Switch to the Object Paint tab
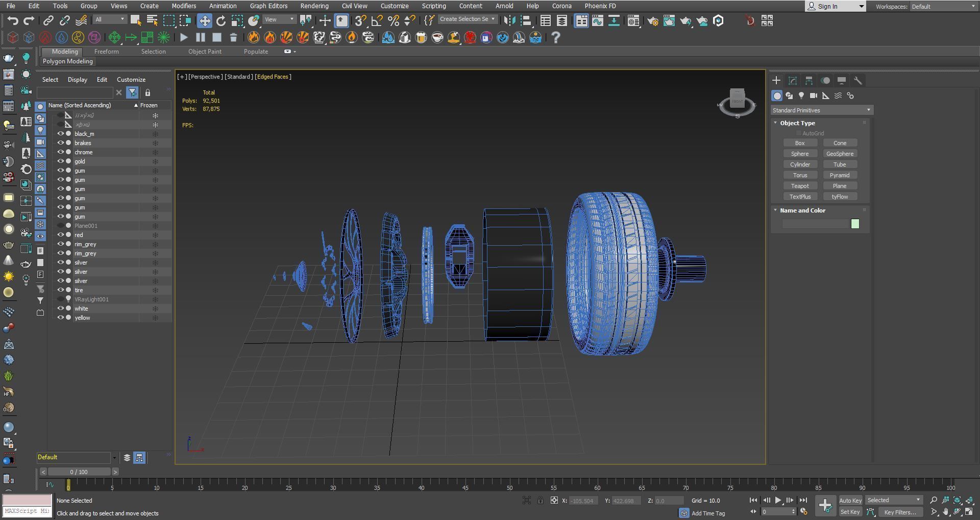 pos(205,52)
